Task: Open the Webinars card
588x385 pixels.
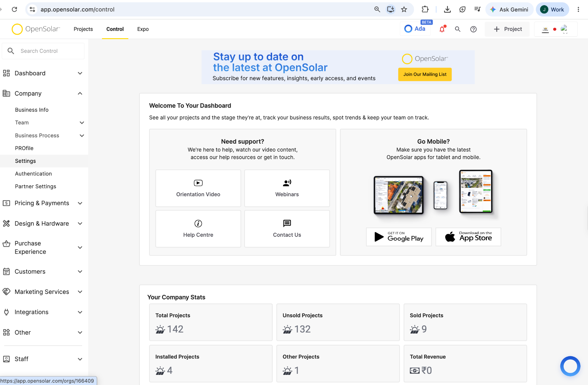Action: pyautogui.click(x=287, y=188)
